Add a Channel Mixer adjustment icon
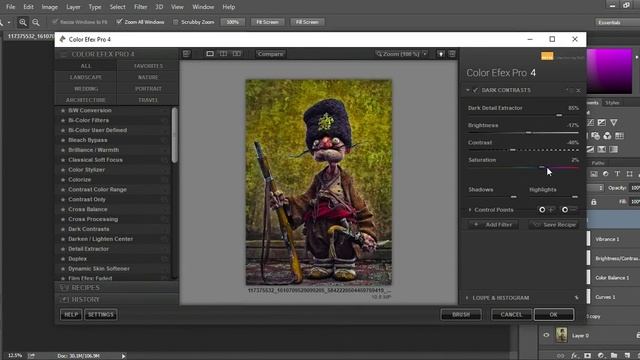 click(x=607, y=136)
